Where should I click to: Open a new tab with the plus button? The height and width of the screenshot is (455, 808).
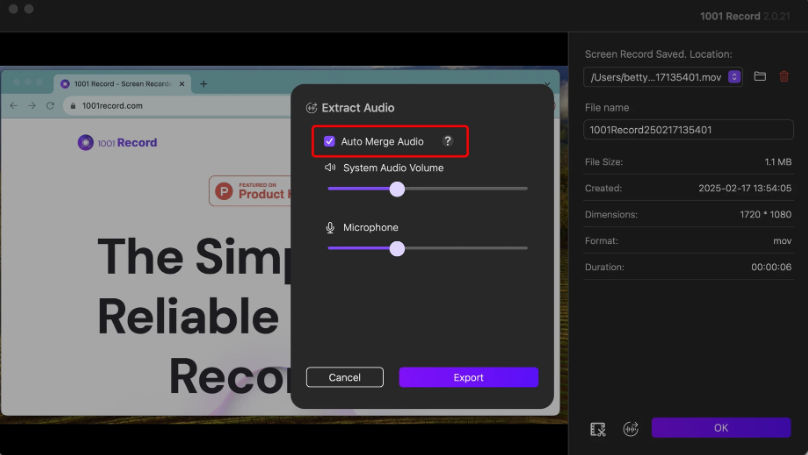coord(204,84)
